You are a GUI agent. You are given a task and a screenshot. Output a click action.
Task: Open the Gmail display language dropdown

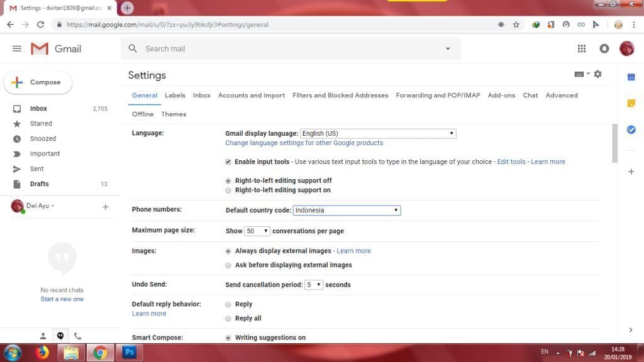coord(377,133)
